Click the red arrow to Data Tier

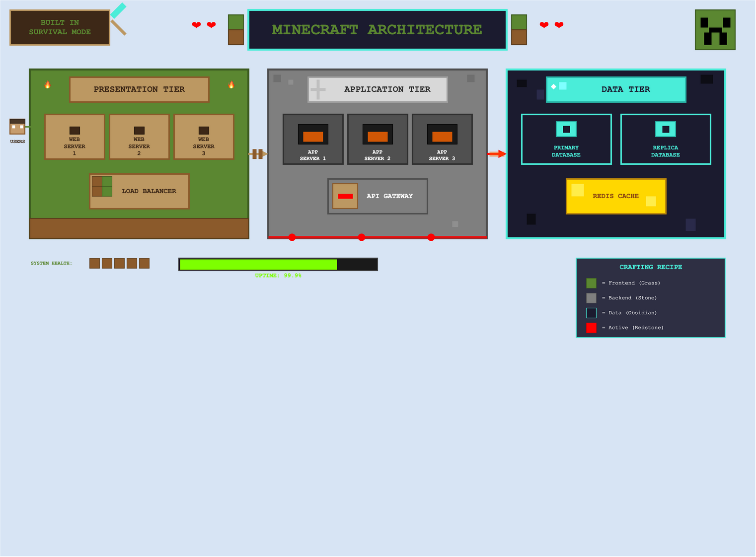coord(497,154)
